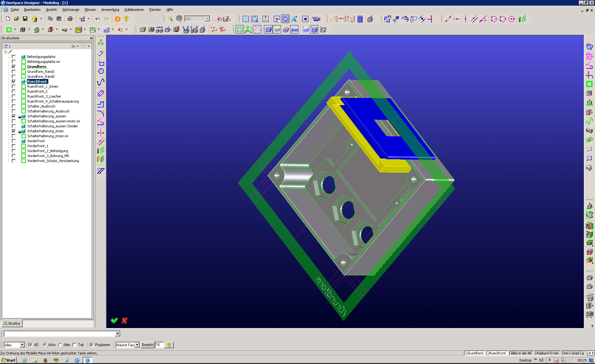Open new document with blank page icon
595x364 pixels.
pos(8,19)
